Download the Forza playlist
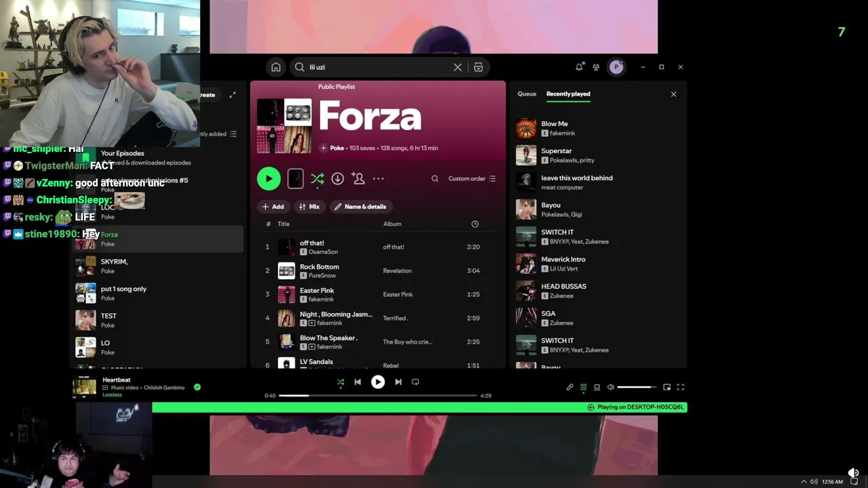This screenshot has width=868, height=488. coord(337,178)
